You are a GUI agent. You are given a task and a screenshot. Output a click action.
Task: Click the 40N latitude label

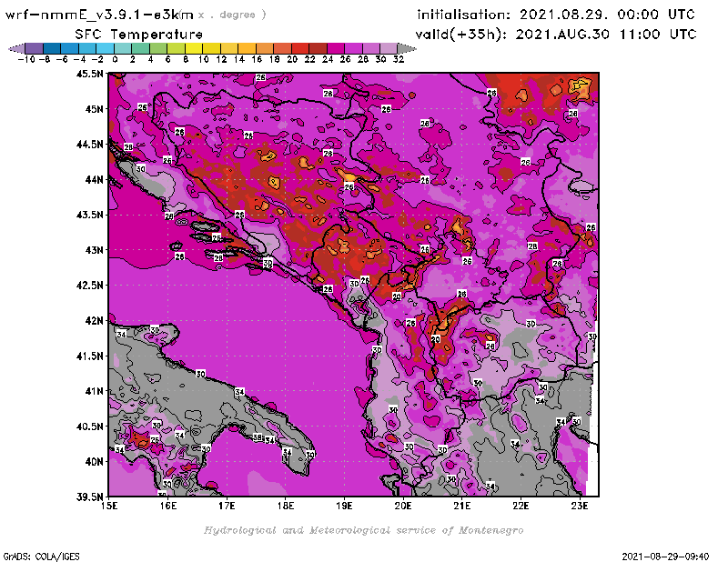point(94,461)
